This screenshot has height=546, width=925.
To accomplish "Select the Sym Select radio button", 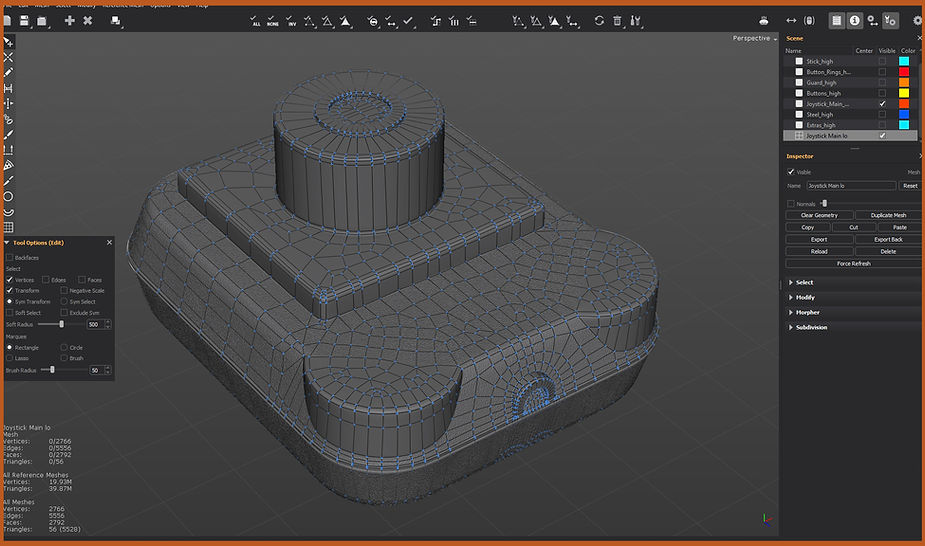I will click(x=64, y=301).
